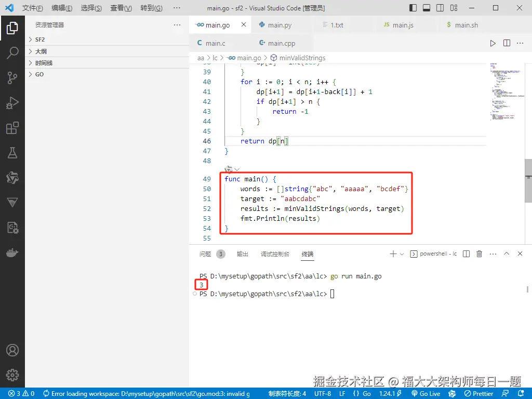Close the bottom panel

click(520, 254)
